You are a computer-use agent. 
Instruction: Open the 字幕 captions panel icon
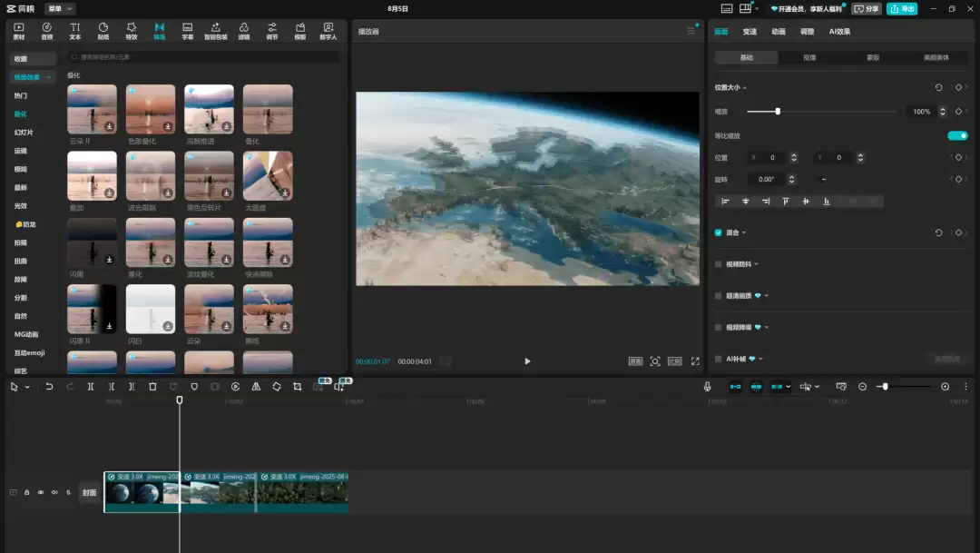point(188,31)
